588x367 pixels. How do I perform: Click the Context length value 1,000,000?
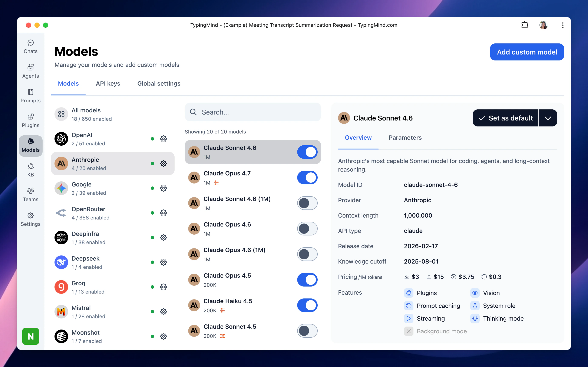pos(418,216)
